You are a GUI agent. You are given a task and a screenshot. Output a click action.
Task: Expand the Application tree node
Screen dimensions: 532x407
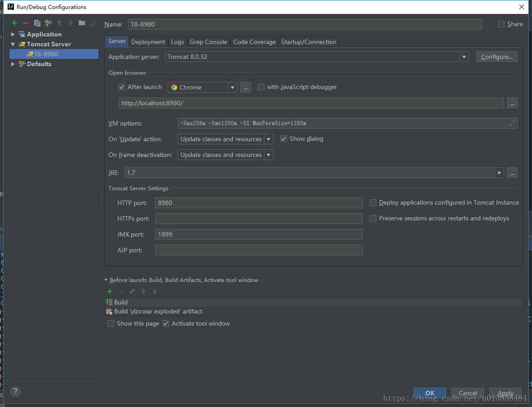coord(13,34)
